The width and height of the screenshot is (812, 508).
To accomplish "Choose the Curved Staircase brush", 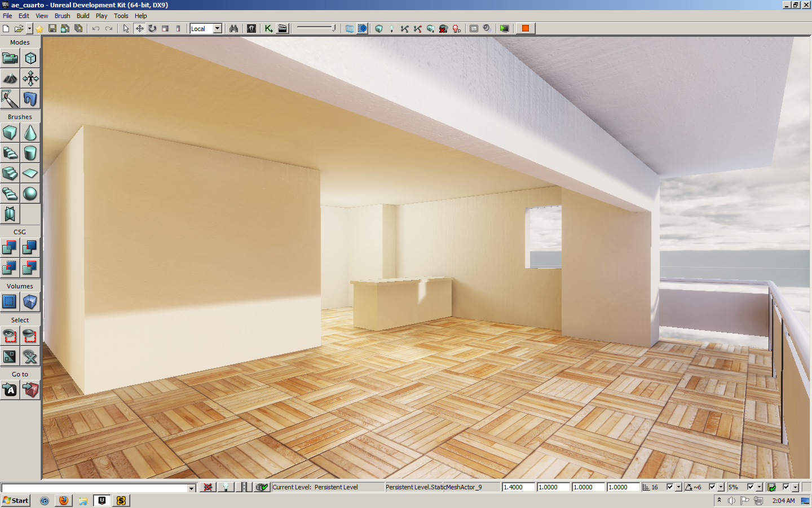I will (10, 153).
